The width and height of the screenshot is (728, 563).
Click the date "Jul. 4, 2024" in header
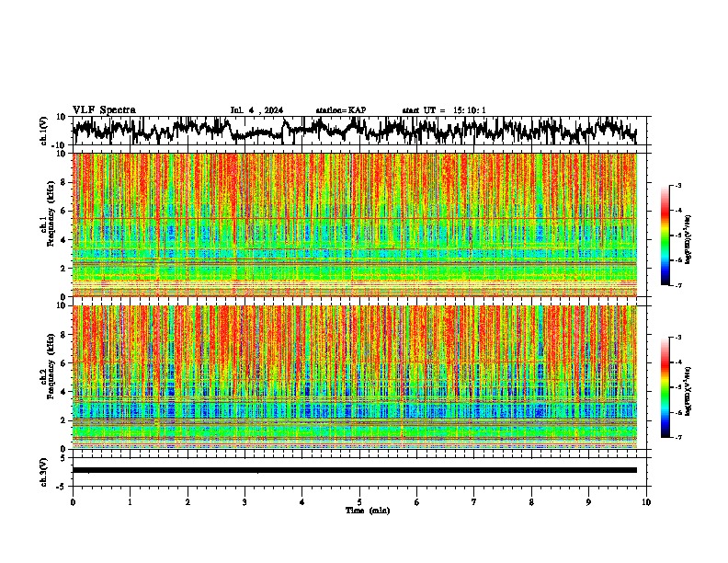(256, 110)
